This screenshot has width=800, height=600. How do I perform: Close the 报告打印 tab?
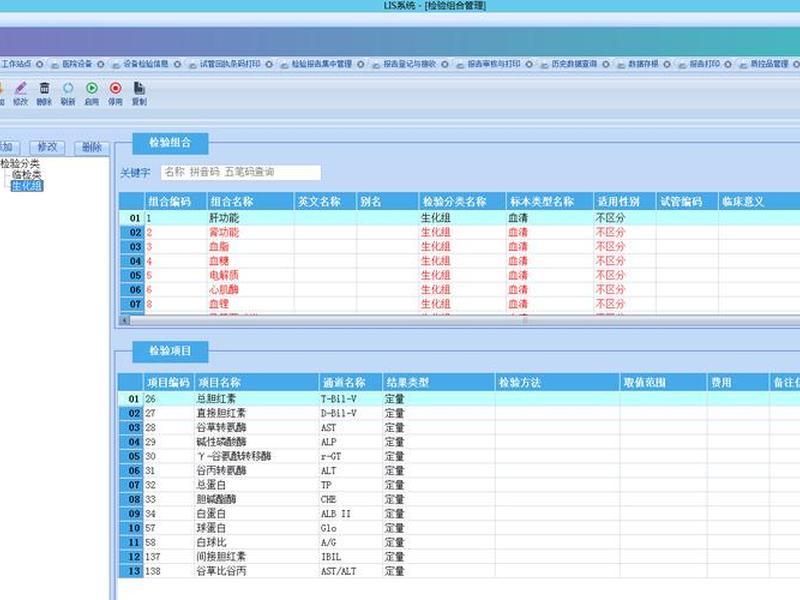tap(728, 64)
